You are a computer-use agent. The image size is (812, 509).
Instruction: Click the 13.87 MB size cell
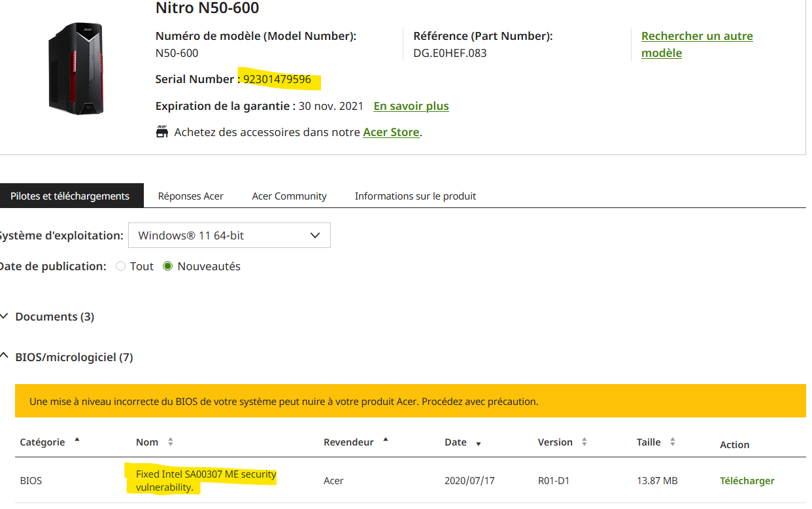tap(657, 481)
